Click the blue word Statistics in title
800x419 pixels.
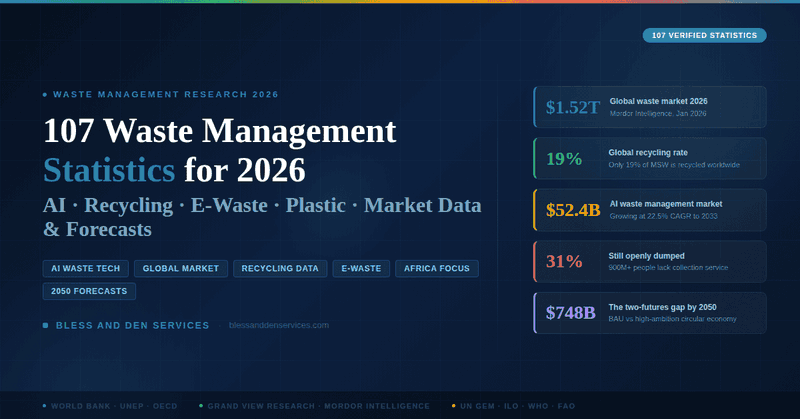click(109, 170)
